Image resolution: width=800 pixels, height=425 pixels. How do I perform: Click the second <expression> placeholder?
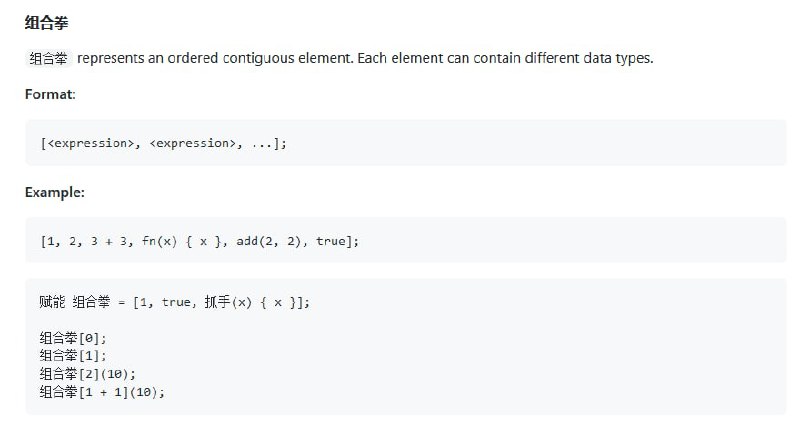pyautogui.click(x=193, y=143)
